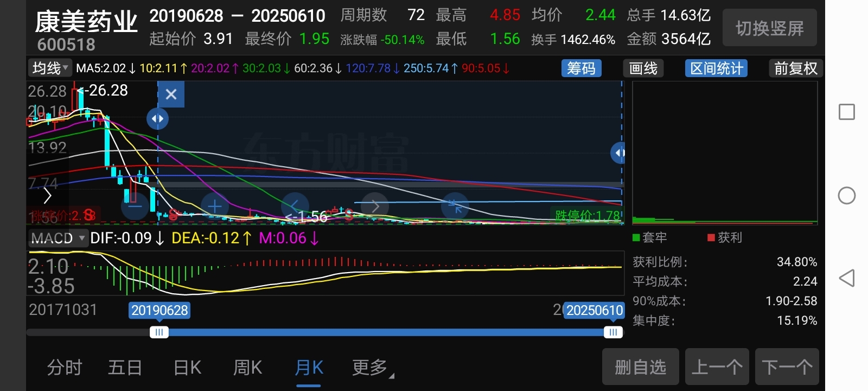Tap the blue date range slider track
Image resolution: width=868 pixels, height=391 pixels.
386,332
